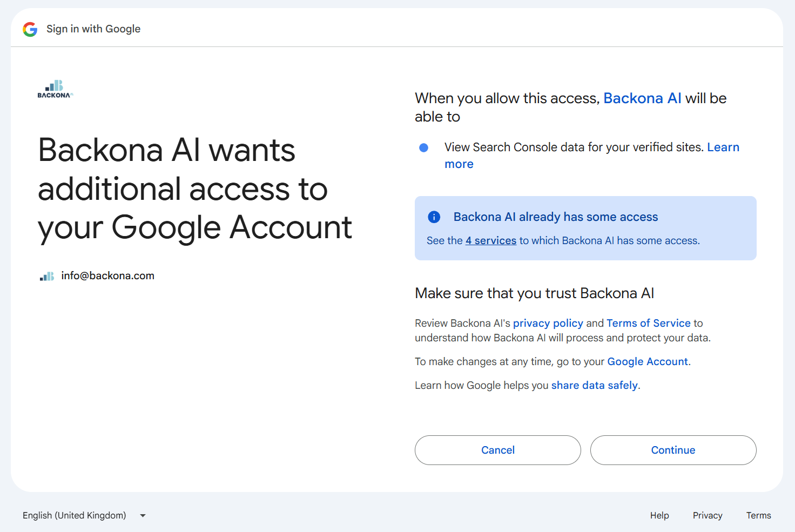Click the 'Backona AI wants additional access' heading
The width and height of the screenshot is (795, 532).
[x=195, y=188]
